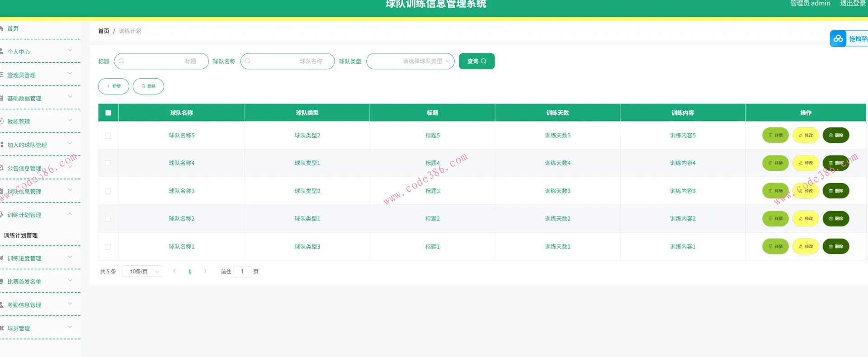Click the 新增 add button
Image resolution: width=868 pixels, height=357 pixels.
(x=113, y=86)
